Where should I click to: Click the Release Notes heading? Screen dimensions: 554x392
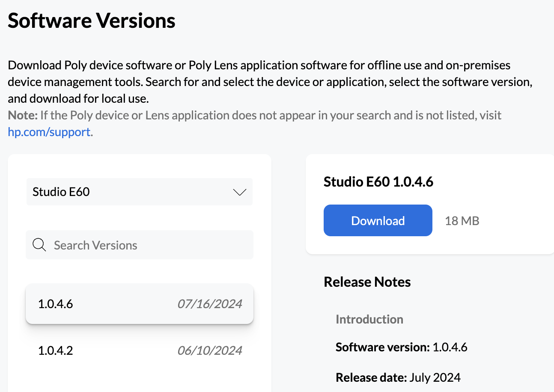point(367,282)
